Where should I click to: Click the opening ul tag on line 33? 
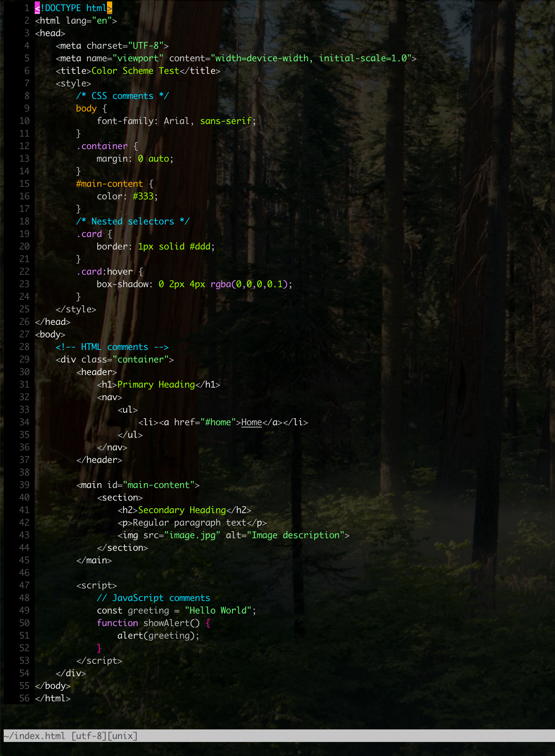pyautogui.click(x=128, y=409)
